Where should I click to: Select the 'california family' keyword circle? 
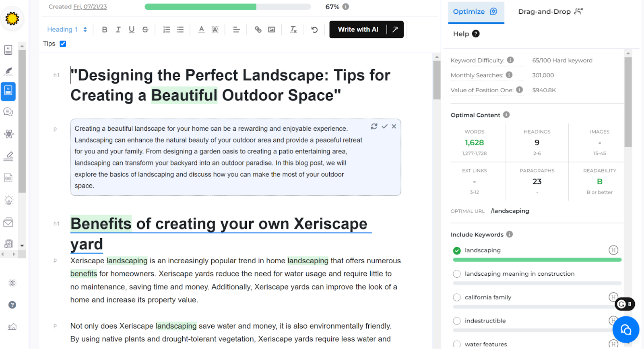457,297
